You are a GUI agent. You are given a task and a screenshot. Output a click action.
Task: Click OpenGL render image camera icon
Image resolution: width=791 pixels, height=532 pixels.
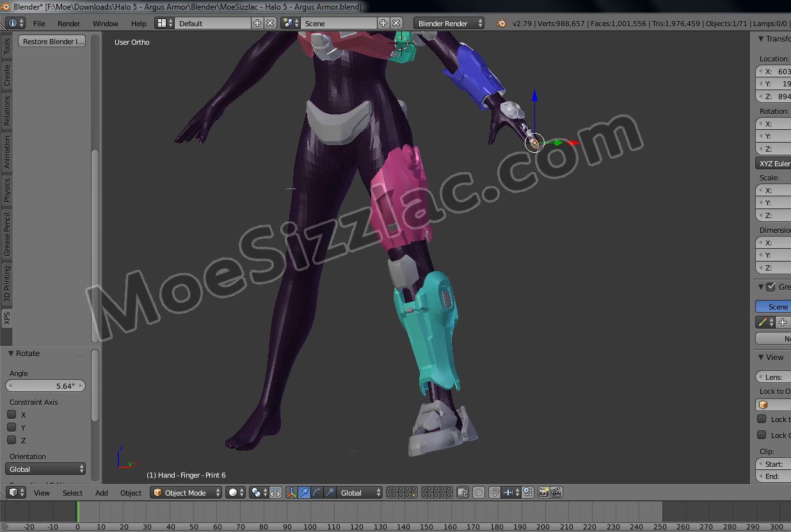click(544, 492)
